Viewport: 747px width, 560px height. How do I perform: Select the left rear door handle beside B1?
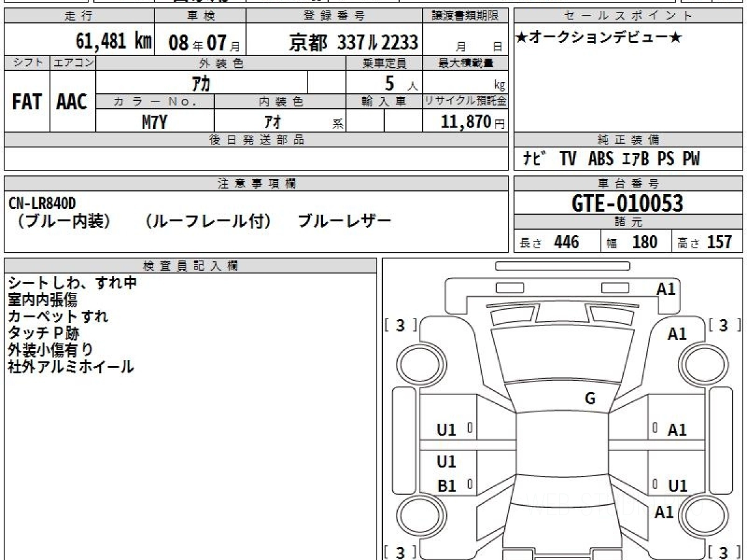pos(469,484)
